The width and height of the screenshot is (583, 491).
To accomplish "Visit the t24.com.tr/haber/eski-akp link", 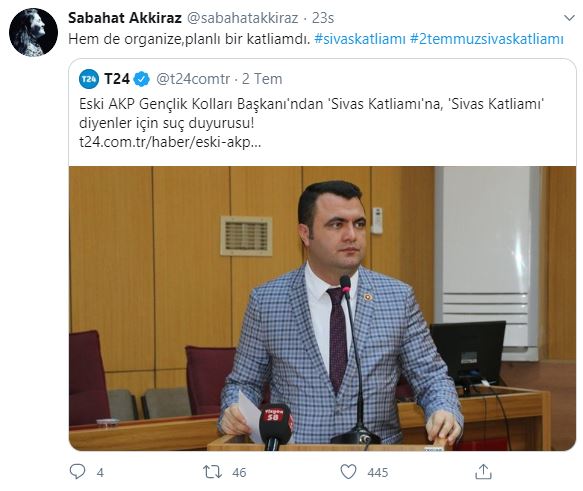I will [170, 142].
